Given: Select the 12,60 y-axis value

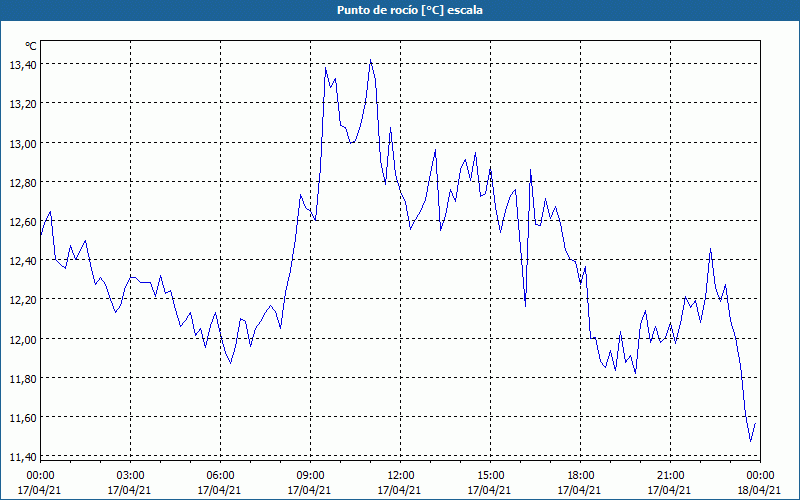Looking at the screenshot, I should [22, 221].
